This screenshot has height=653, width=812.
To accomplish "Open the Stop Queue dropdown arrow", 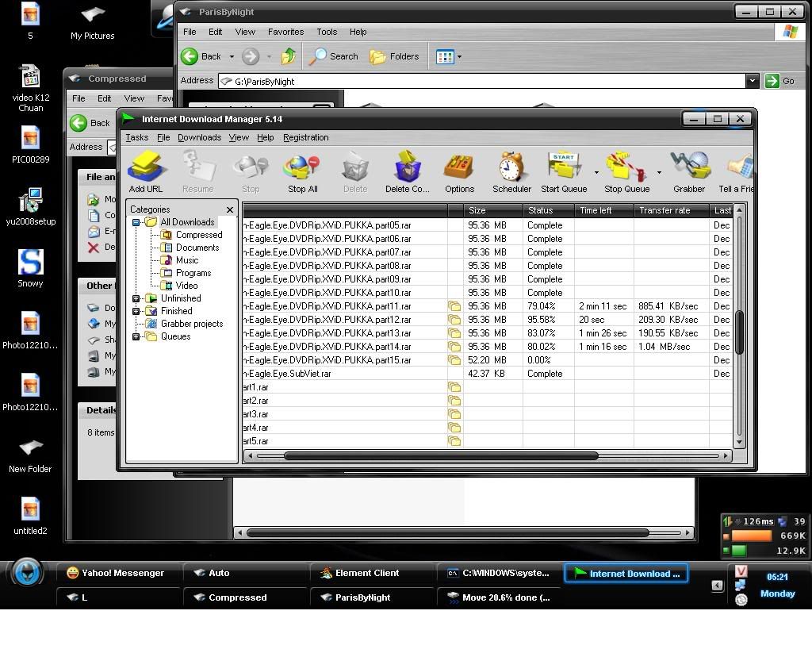I will coord(659,172).
